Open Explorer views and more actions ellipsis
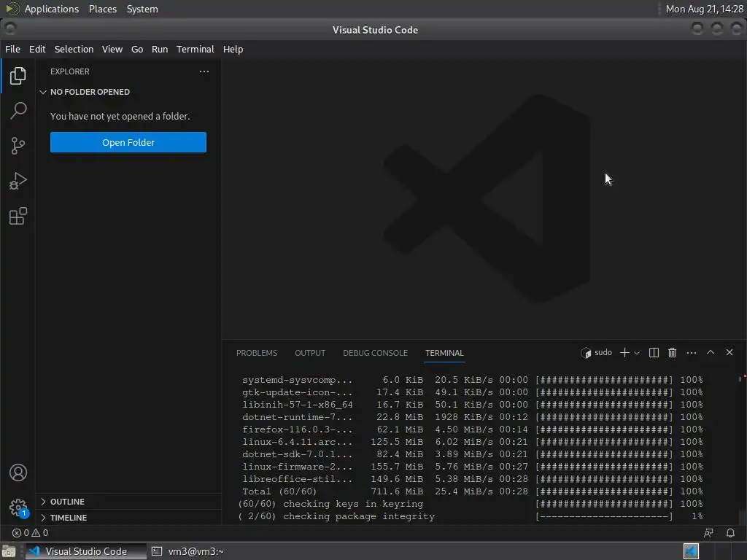 204,71
